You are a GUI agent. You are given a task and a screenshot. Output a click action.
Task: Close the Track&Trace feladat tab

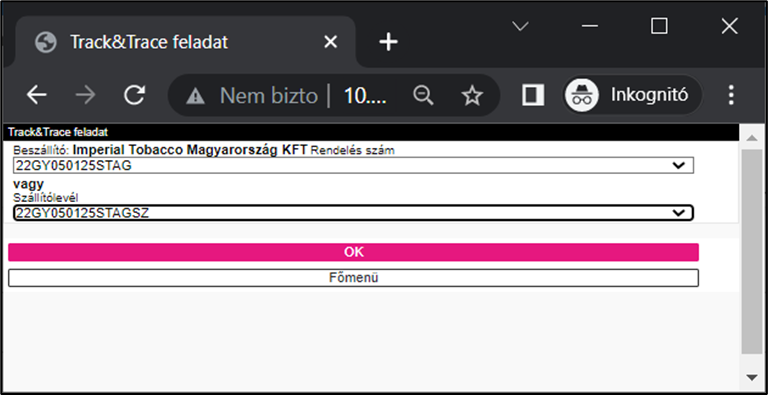pos(331,42)
